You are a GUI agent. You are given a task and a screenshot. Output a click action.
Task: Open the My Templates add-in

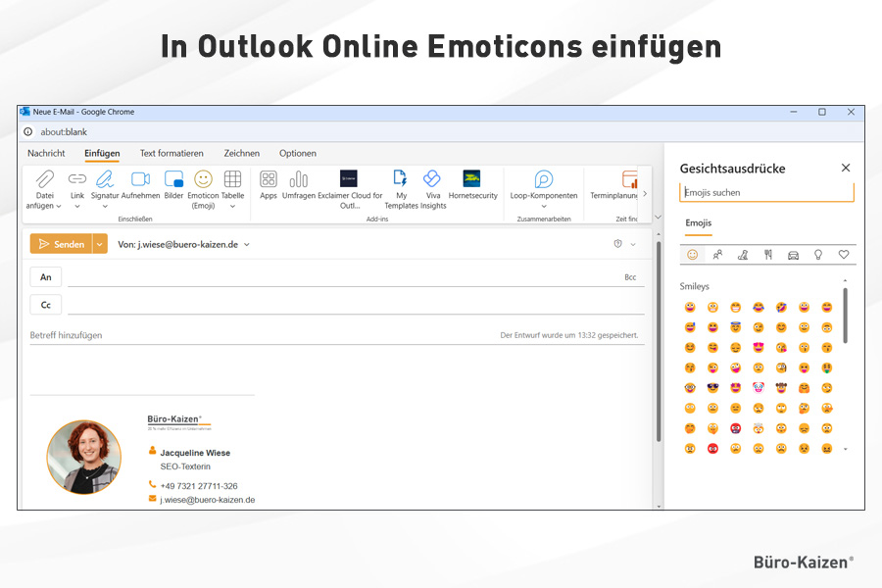tap(401, 178)
